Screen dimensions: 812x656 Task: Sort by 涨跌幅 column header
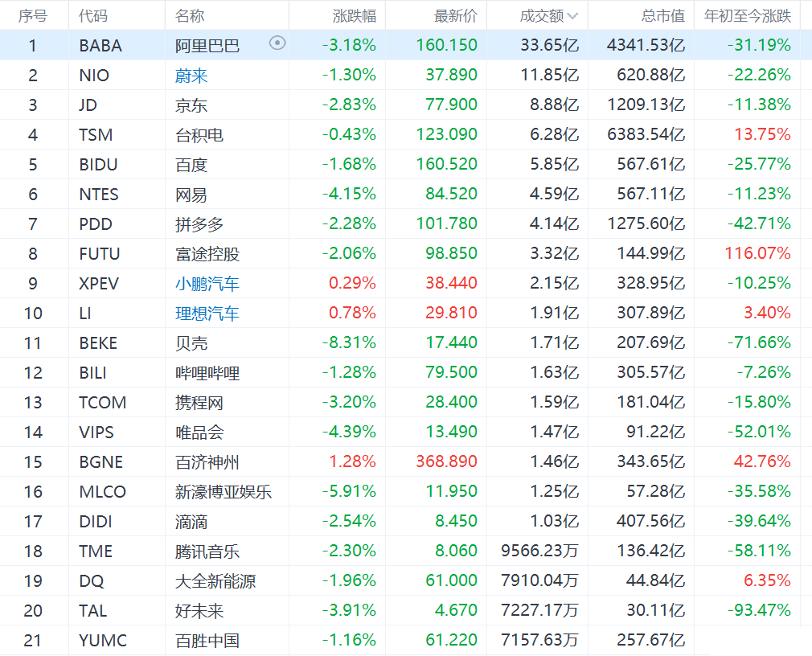355,16
